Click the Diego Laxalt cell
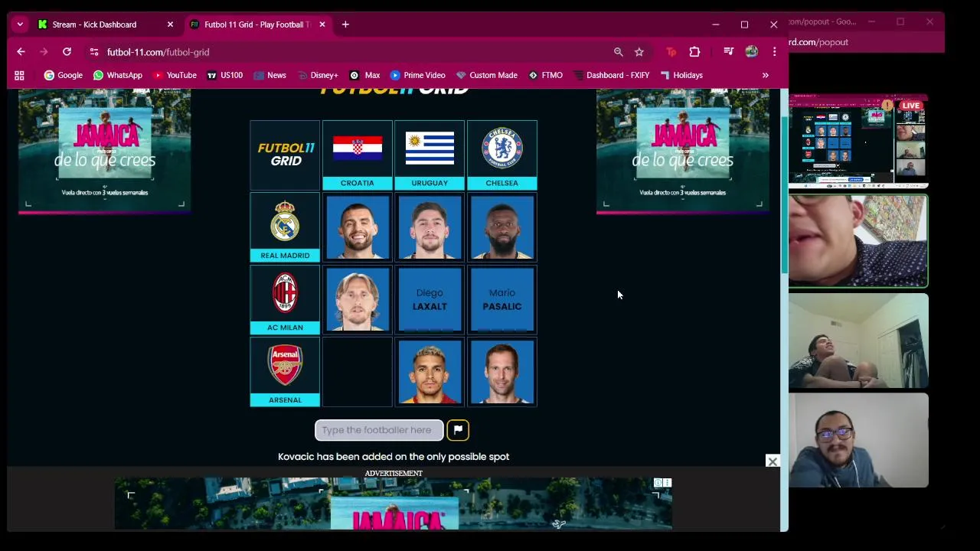The image size is (980, 551). (430, 300)
